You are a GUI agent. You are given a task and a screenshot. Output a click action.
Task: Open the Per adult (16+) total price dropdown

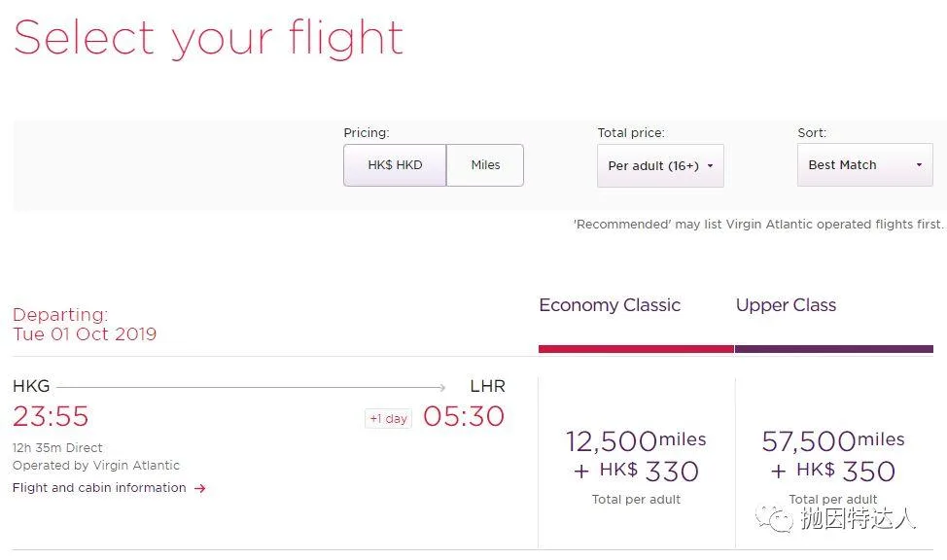pos(660,165)
